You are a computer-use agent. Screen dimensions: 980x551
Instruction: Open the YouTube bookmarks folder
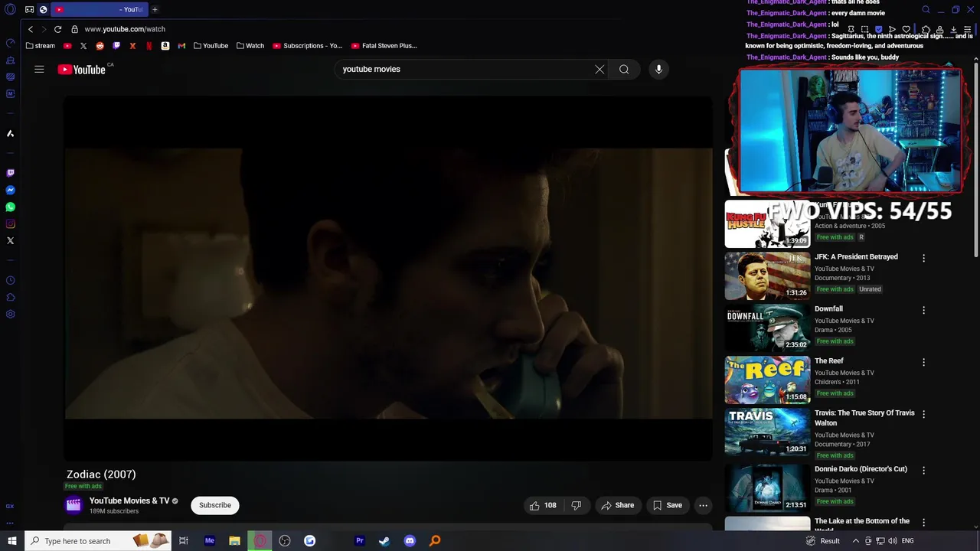tap(211, 46)
